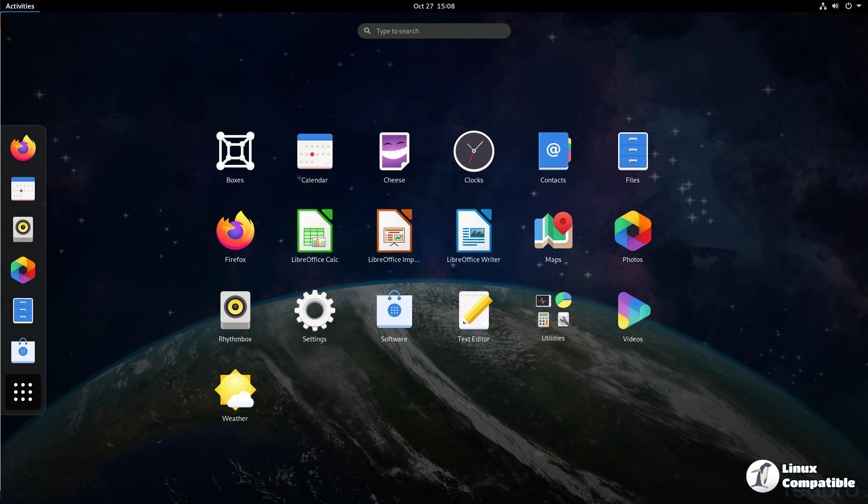
Task: Click the volume icon in top bar
Action: point(835,6)
